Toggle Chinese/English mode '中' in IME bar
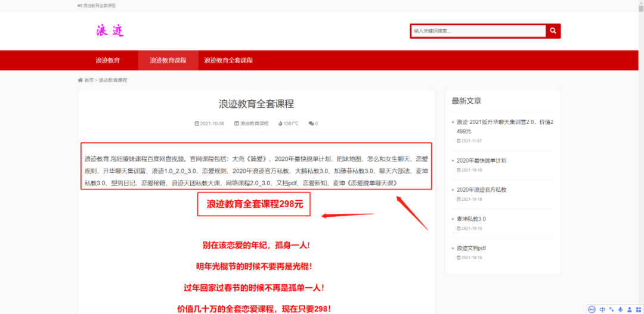The height and width of the screenshot is (314, 644). [x=602, y=309]
